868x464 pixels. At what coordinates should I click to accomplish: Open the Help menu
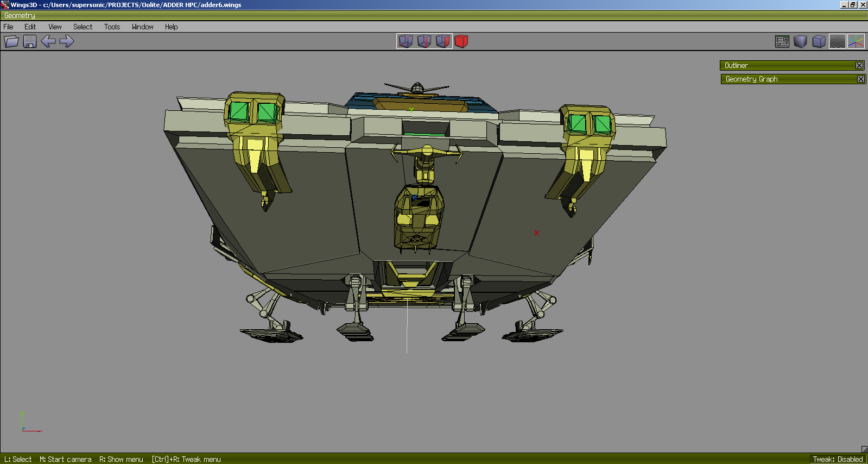[x=171, y=27]
